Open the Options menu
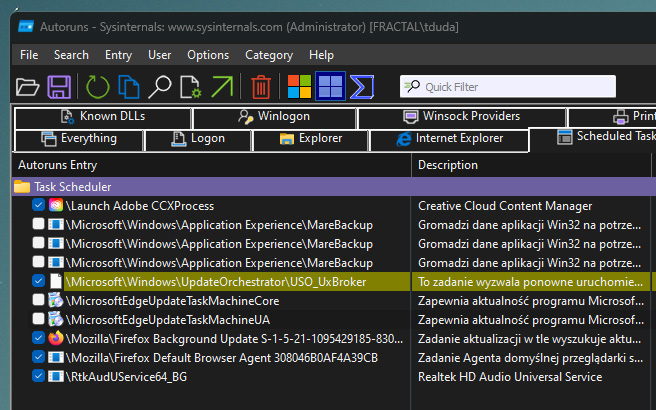Screen dimensions: 656x410 pyautogui.click(x=208, y=55)
